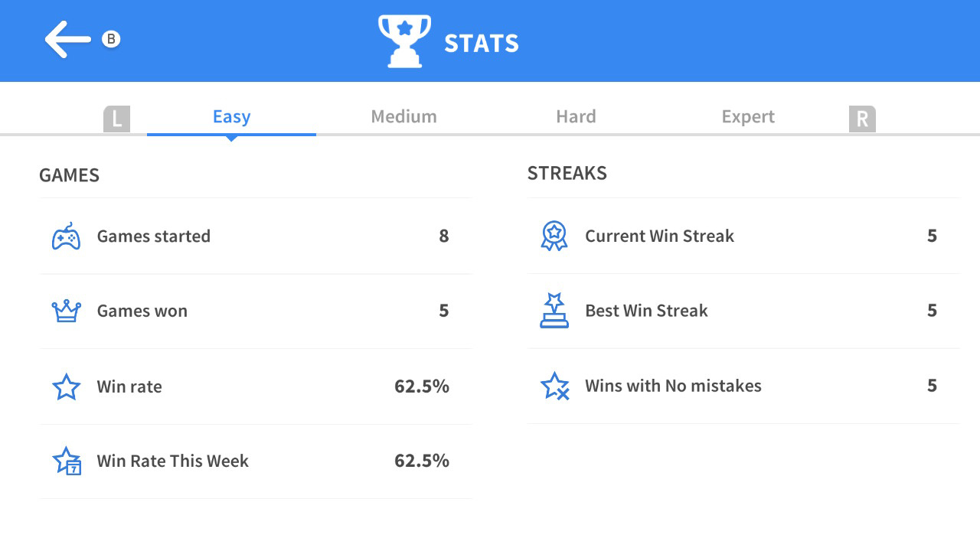
Task: Click the podium icon next to Best Win Streak
Action: [554, 311]
